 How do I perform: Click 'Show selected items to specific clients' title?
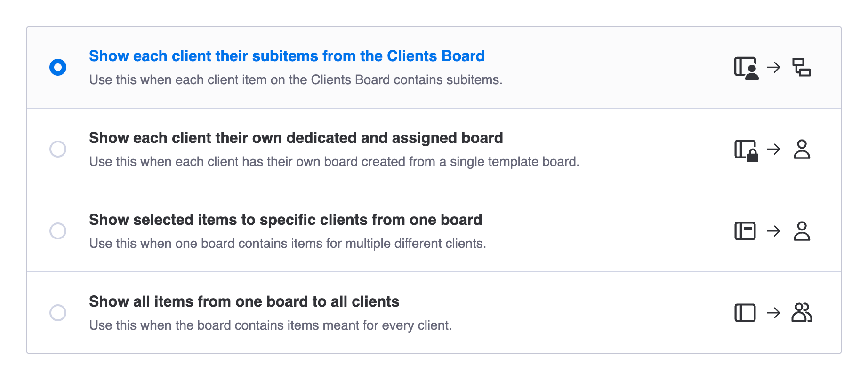coord(285,220)
